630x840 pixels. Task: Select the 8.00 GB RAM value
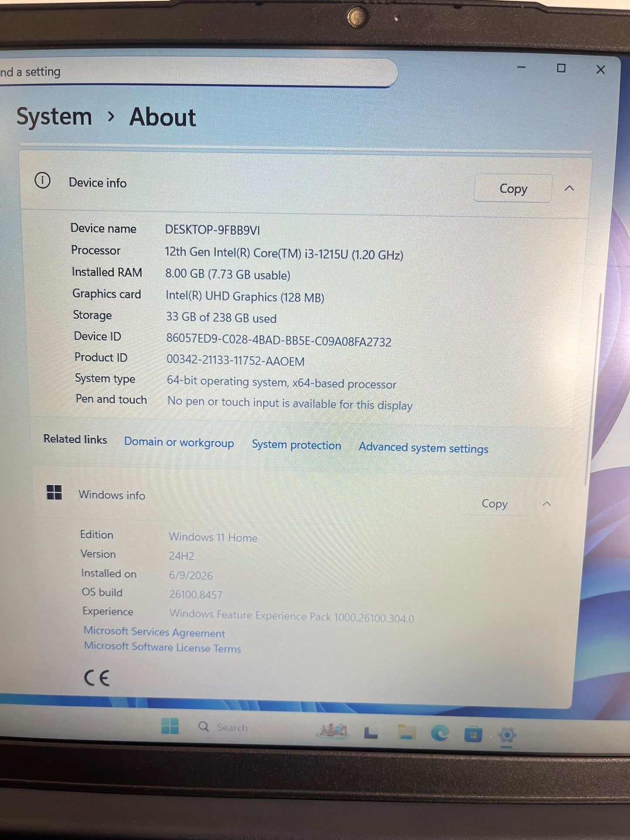click(x=228, y=274)
